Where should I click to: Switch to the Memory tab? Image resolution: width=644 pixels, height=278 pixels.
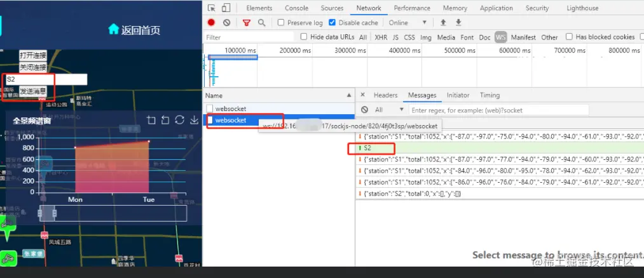(455, 8)
